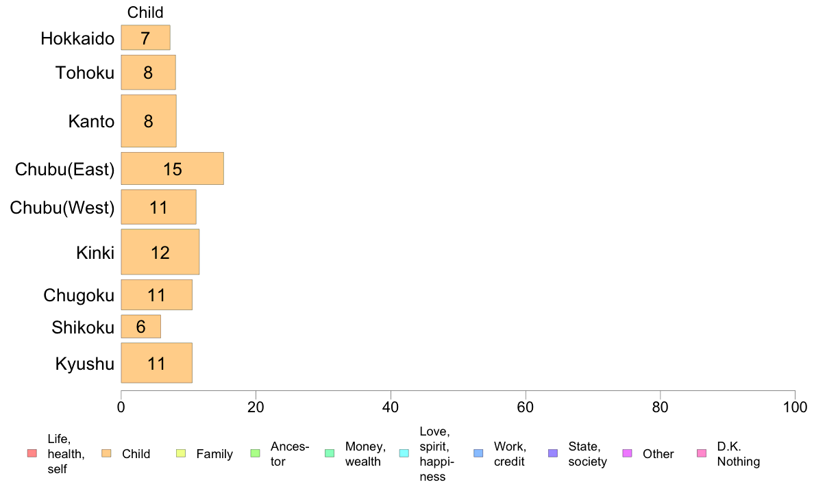Select the Hokkaido bar with value 7
Viewport: 814px width, 504px height.
pos(145,38)
